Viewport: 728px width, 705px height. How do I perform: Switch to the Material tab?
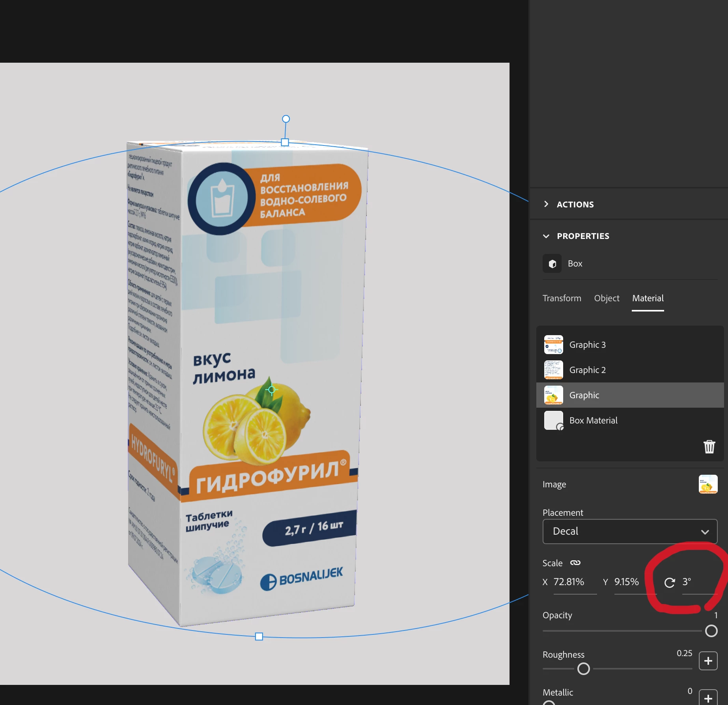(648, 298)
